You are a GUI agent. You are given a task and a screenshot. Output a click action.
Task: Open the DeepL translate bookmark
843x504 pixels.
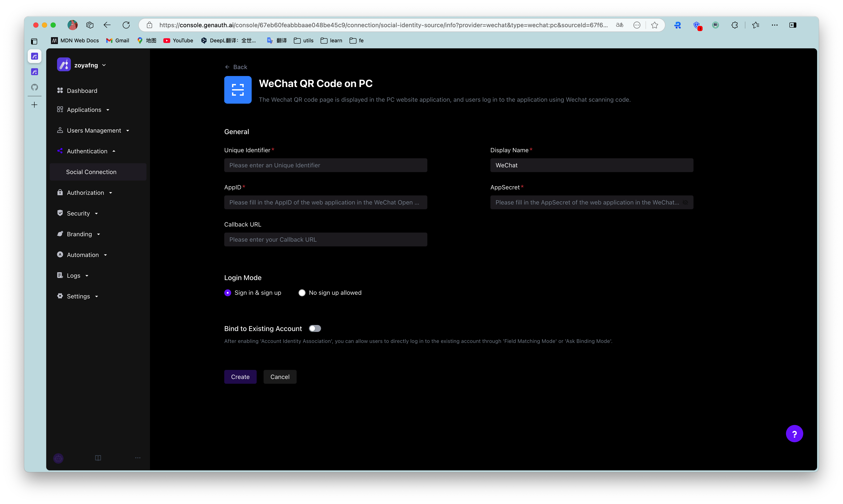(x=228, y=40)
